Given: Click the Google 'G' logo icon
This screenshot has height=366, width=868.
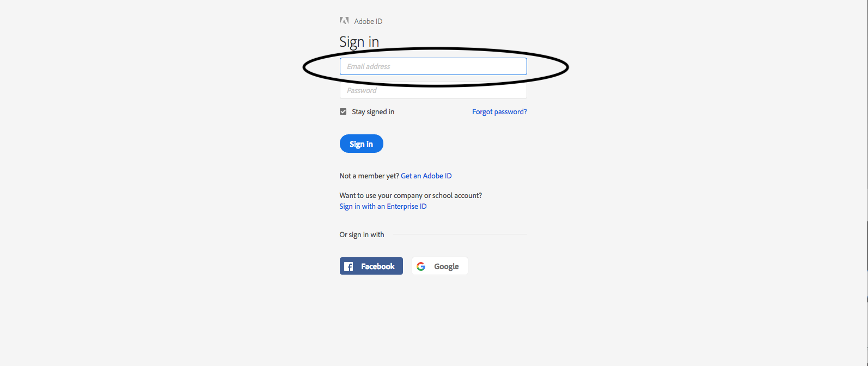Looking at the screenshot, I should (x=421, y=266).
